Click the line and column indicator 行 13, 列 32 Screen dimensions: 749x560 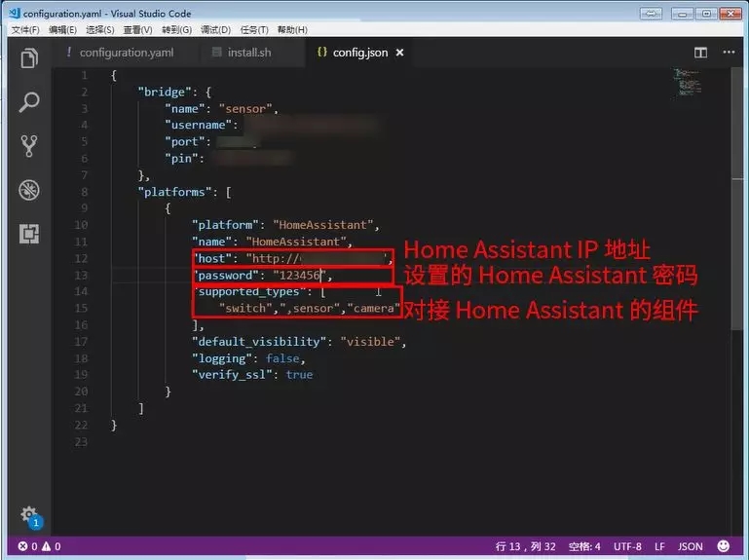click(x=525, y=546)
